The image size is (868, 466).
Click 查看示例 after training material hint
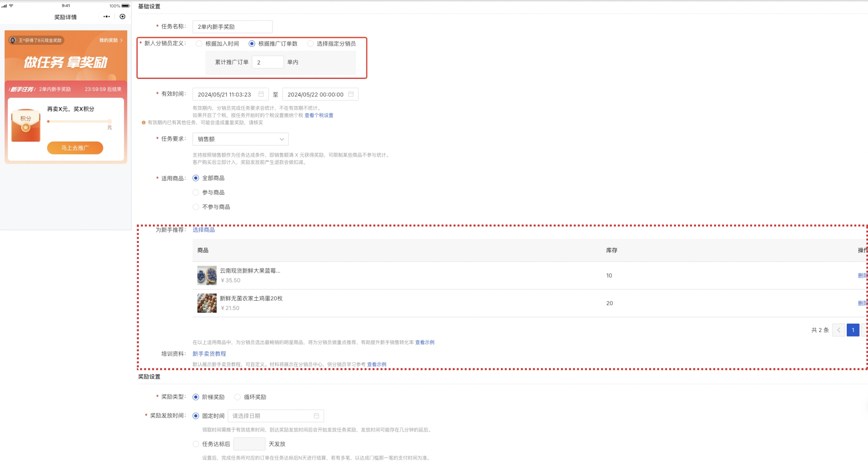point(376,364)
